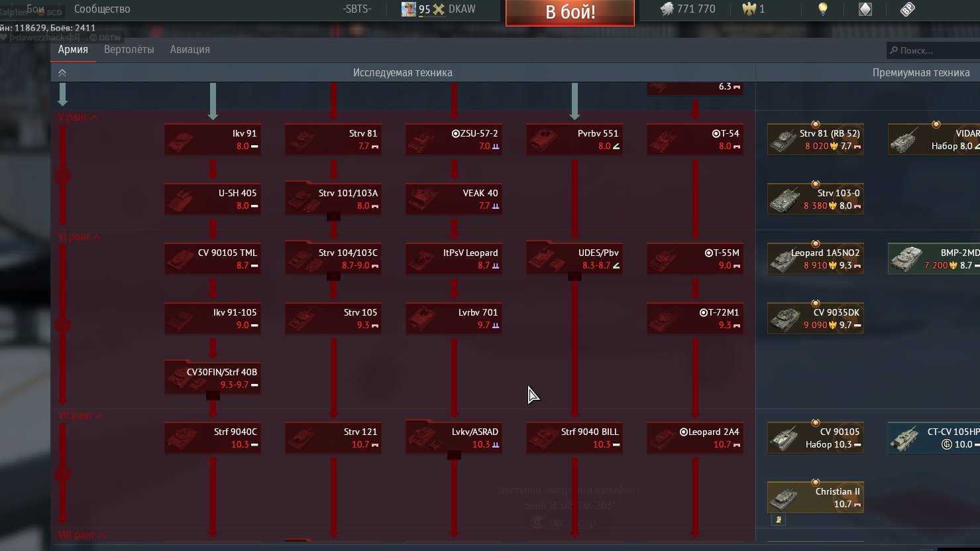This screenshot has height=551, width=980.
Task: Switch to the Вертолёты tab
Action: tap(129, 50)
